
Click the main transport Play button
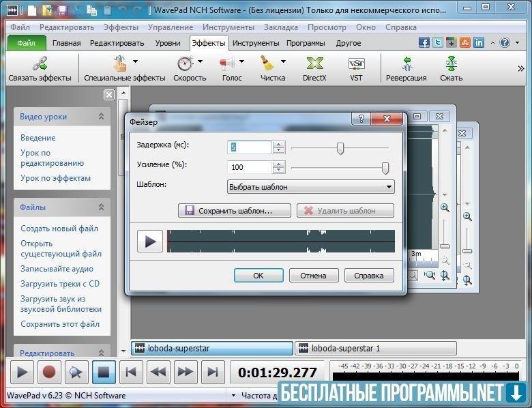click(x=22, y=373)
